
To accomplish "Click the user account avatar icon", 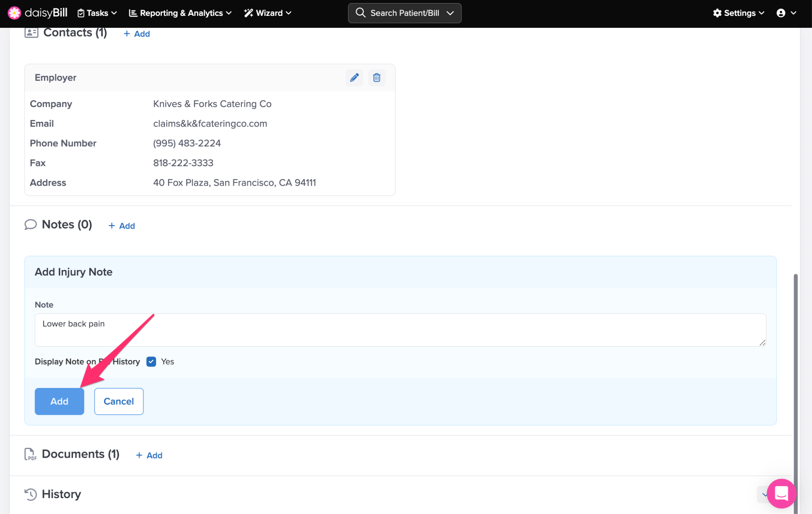I will pyautogui.click(x=781, y=13).
